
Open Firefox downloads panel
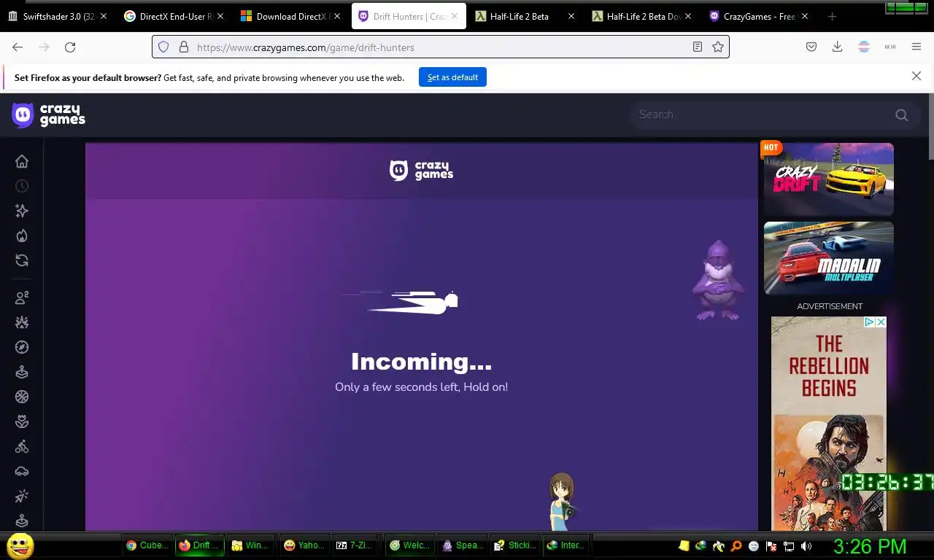(838, 47)
